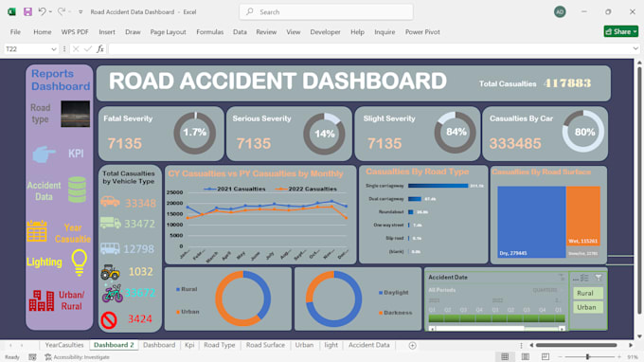Click the truck vehicle icon

click(x=111, y=223)
